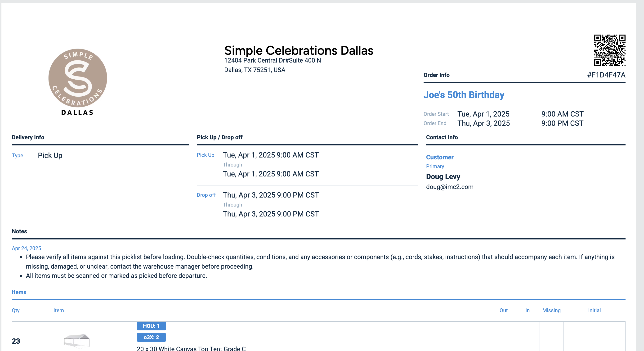
Task: Click the o3X: 2 badge
Action: (151, 337)
